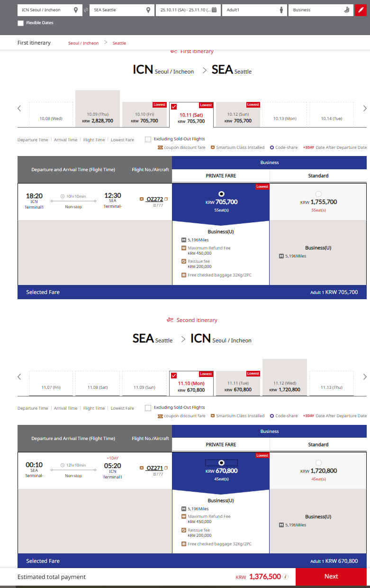Select Standard fare KRW 1,755,700 radio
Screen dimensions: 370x588
point(318,193)
